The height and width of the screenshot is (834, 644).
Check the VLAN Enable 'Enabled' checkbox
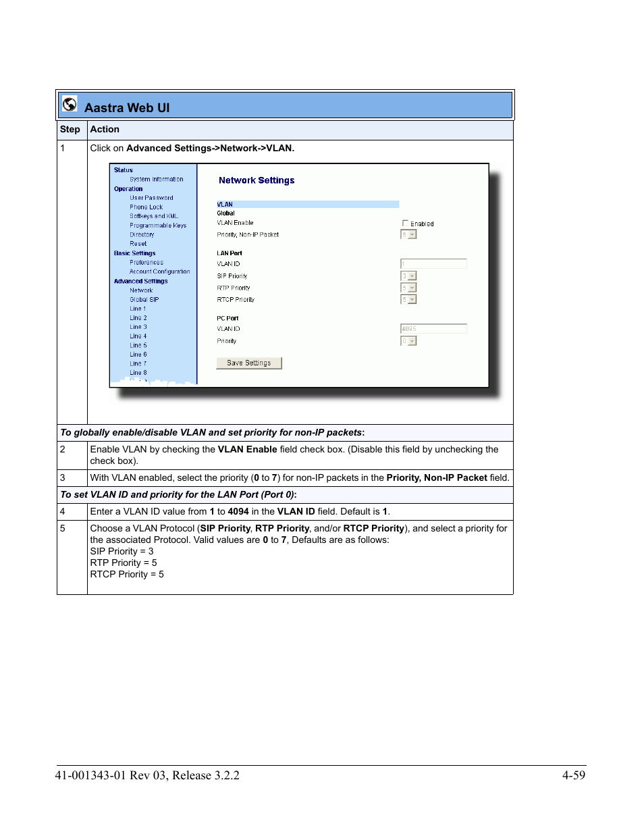coord(405,223)
